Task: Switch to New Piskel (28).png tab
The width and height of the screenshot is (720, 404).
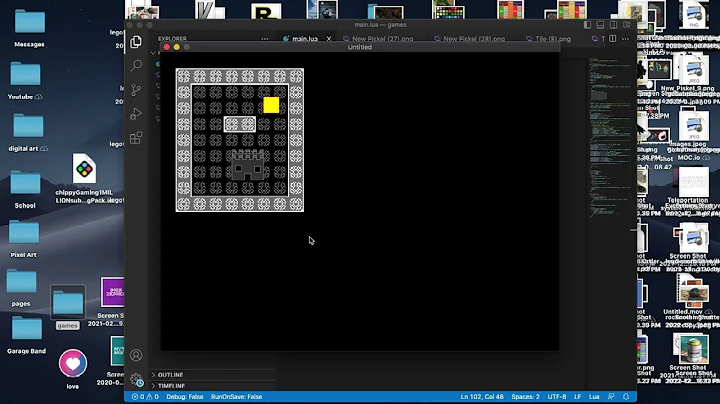Action: [x=474, y=39]
